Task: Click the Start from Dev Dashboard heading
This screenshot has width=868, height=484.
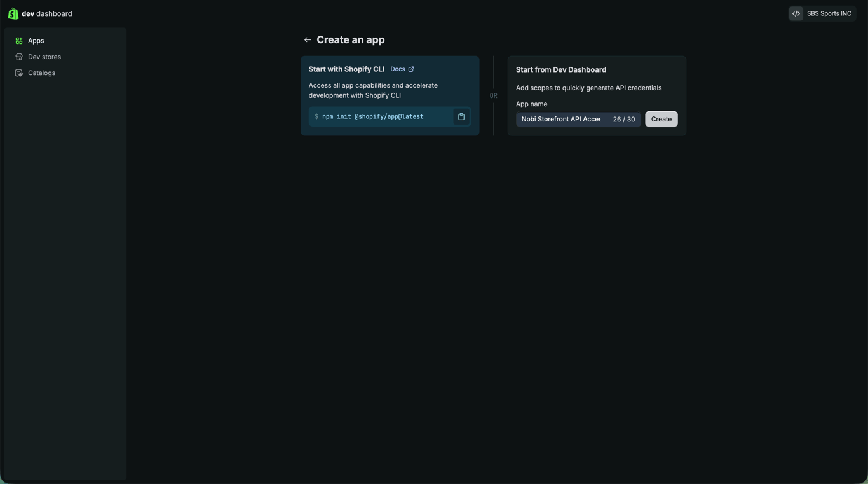Action: [x=561, y=70]
